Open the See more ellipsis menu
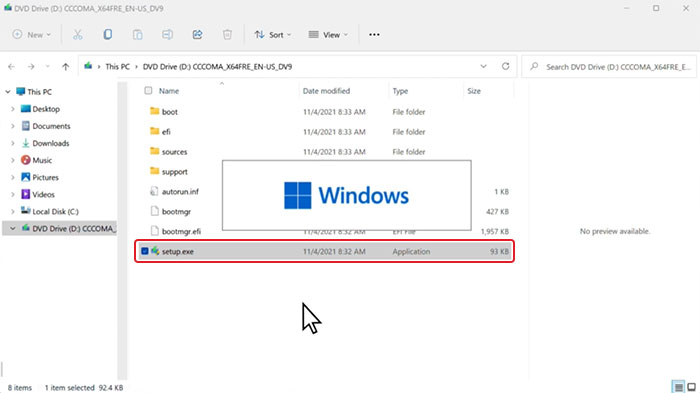 point(374,34)
